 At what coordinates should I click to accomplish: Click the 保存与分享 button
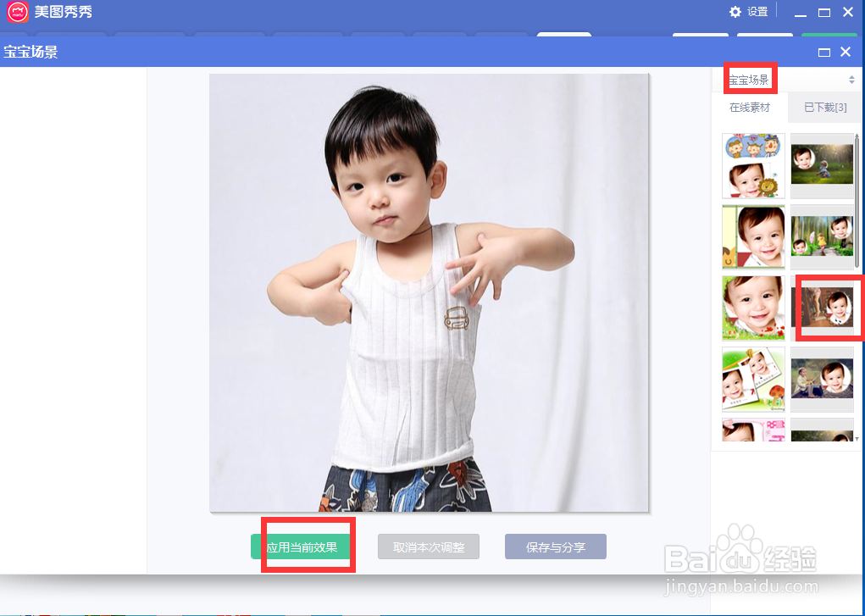556,547
